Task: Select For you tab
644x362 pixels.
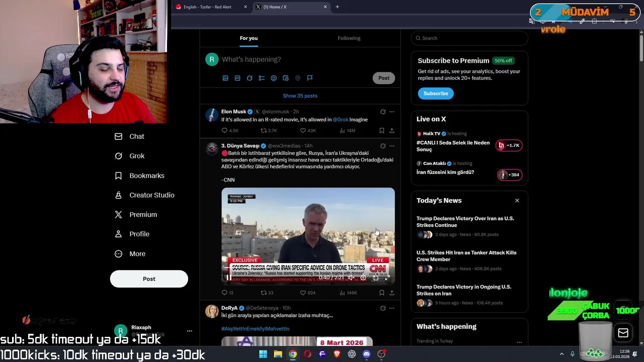Action: tap(249, 38)
